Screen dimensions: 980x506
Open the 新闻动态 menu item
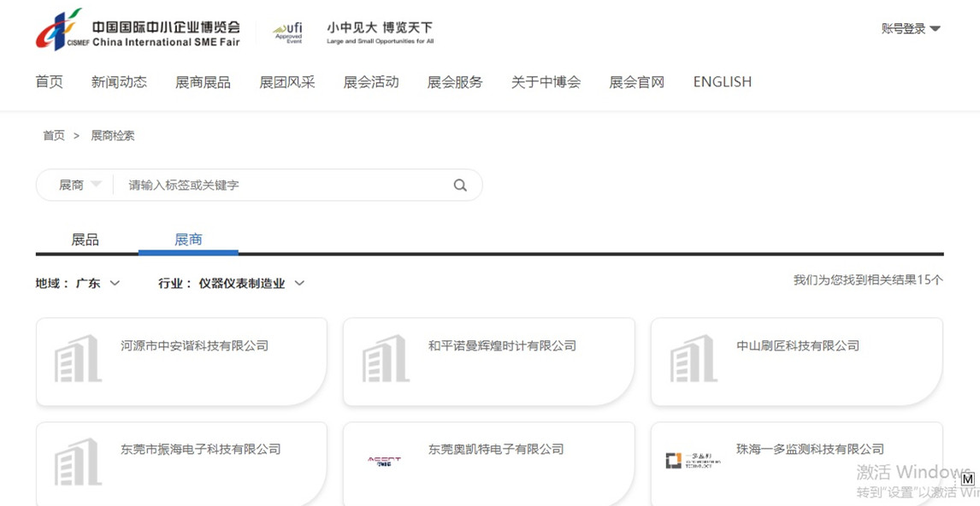119,82
